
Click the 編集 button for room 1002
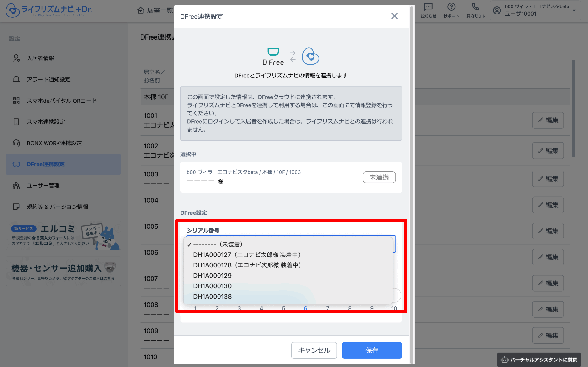click(x=548, y=151)
